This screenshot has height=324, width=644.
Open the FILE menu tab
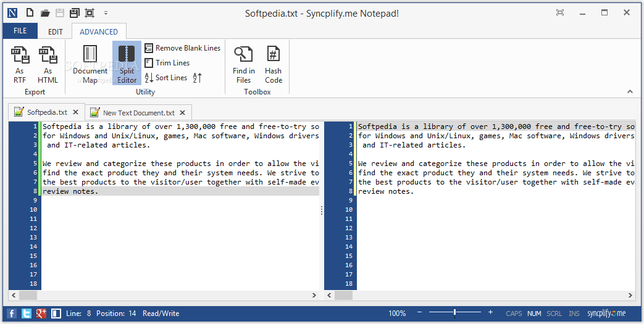(20, 31)
